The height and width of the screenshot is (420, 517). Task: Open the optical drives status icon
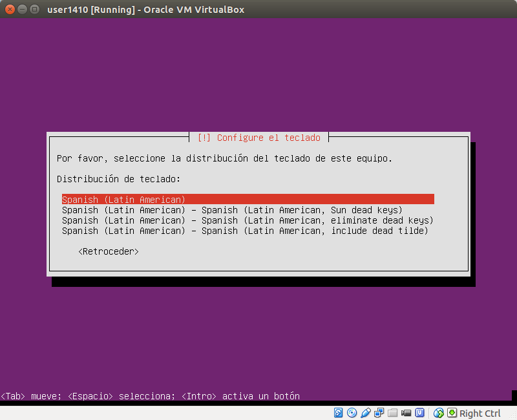[x=351, y=413]
